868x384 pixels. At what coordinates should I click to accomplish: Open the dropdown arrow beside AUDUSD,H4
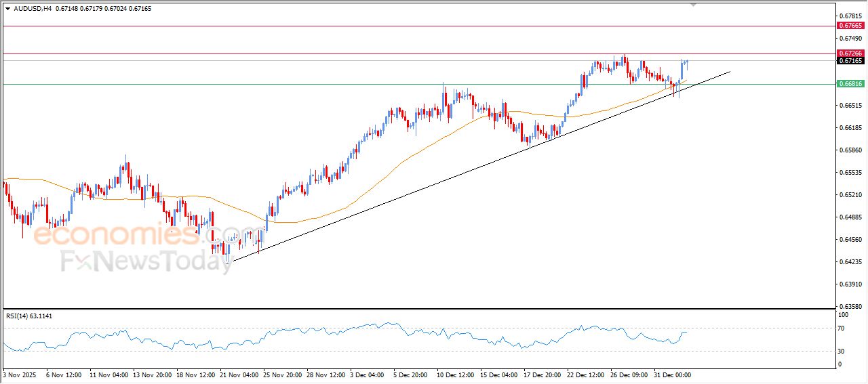click(7, 9)
